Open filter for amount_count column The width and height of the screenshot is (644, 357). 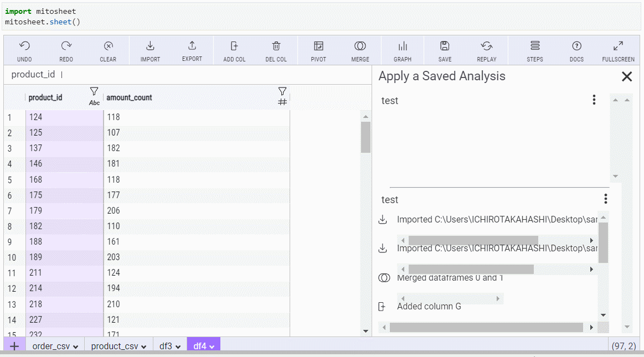click(x=282, y=91)
